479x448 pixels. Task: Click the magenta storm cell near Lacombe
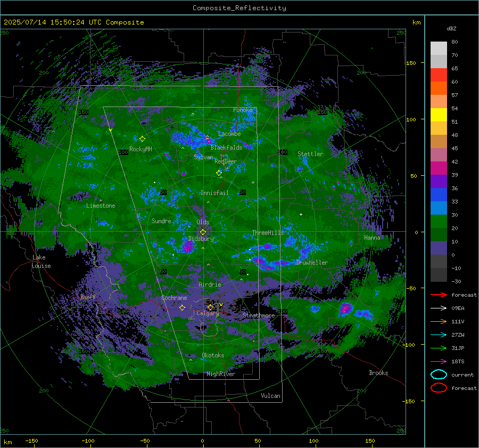208,140
